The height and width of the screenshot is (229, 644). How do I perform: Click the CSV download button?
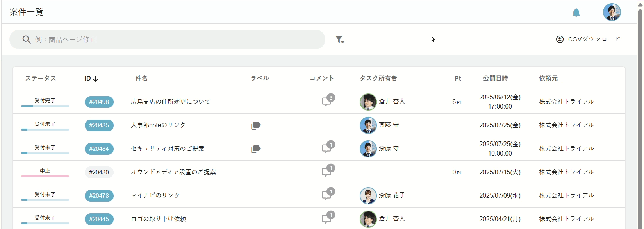point(588,39)
